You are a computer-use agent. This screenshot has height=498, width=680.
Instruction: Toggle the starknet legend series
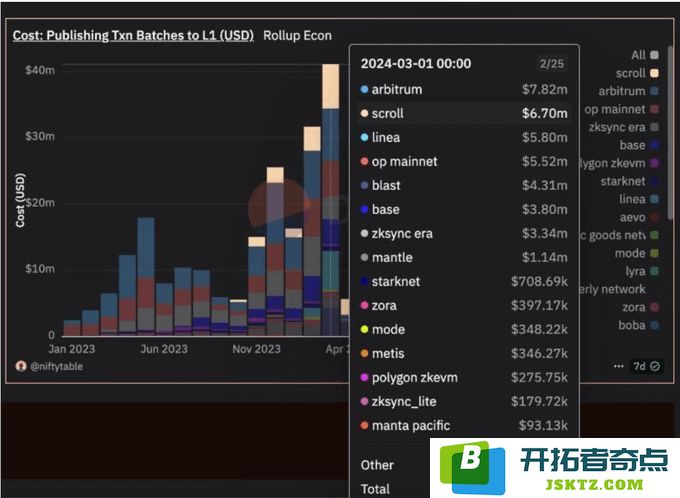tap(630, 181)
